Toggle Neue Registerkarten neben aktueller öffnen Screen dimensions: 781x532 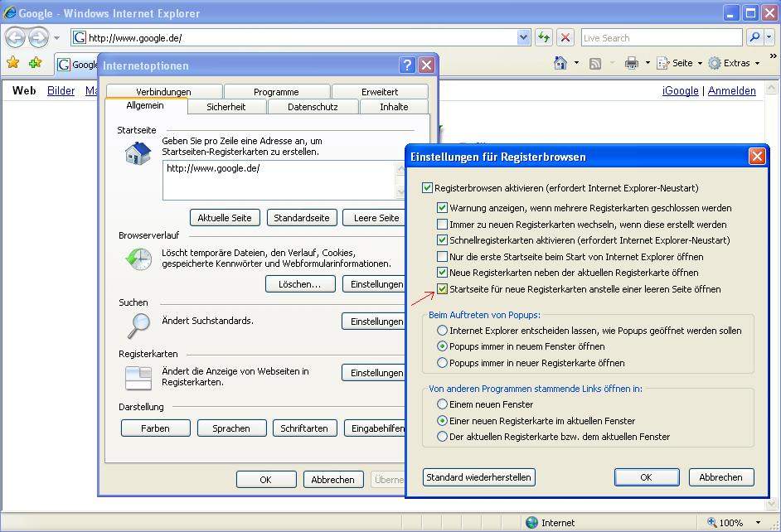[x=442, y=273]
